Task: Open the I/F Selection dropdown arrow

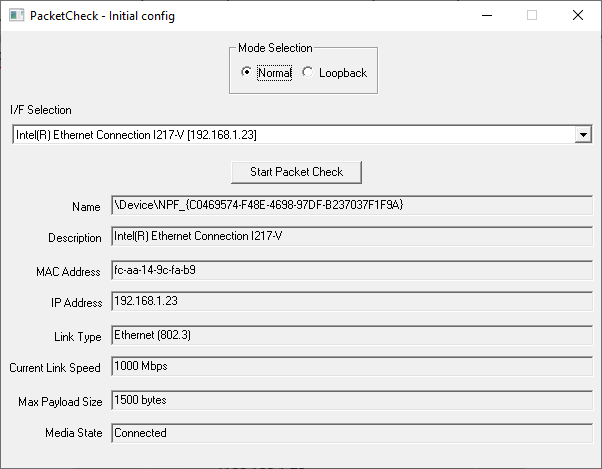Action: (583, 135)
